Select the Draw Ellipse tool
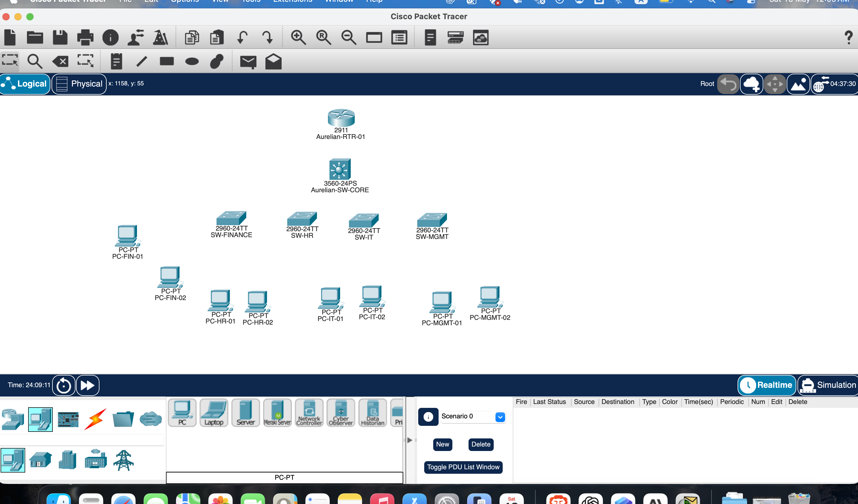Viewport: 858px width, 504px height. (x=192, y=62)
